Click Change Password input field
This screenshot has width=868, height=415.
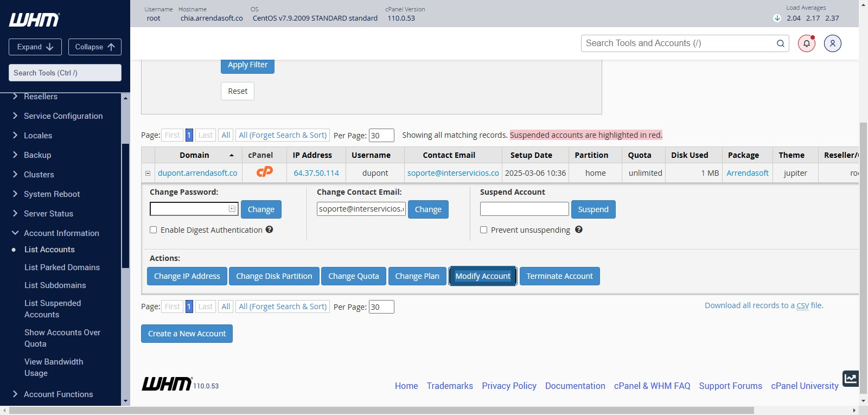[x=194, y=209]
